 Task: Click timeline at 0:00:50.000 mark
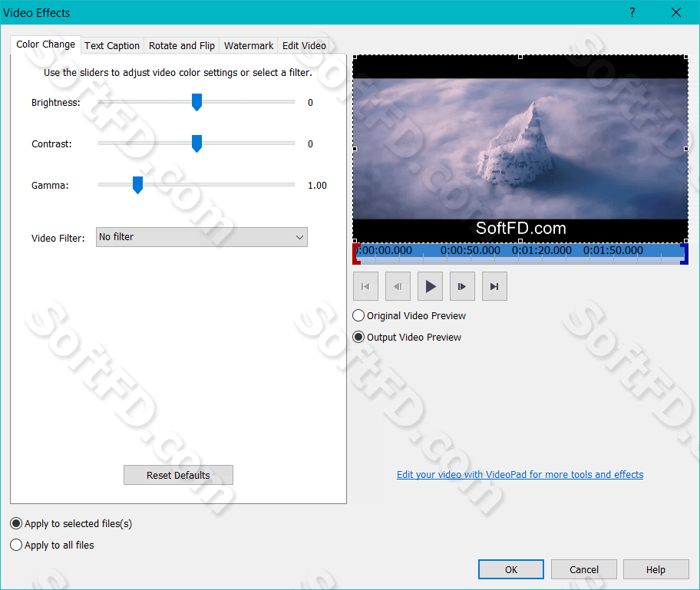(x=470, y=250)
